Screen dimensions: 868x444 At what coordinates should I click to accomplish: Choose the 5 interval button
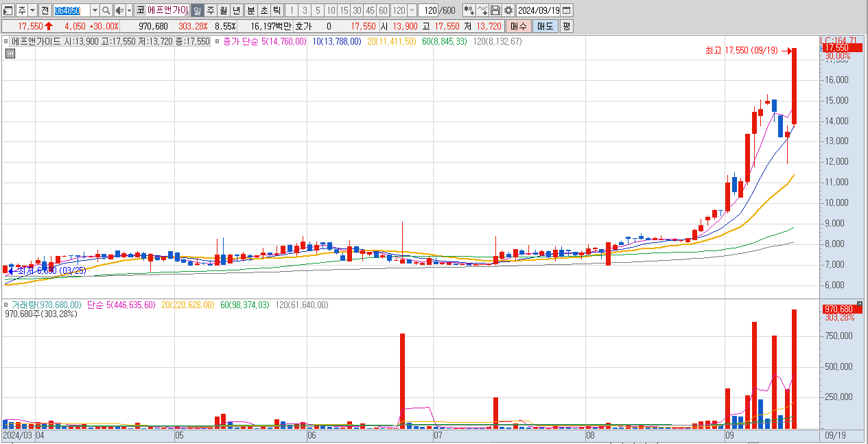(317, 10)
